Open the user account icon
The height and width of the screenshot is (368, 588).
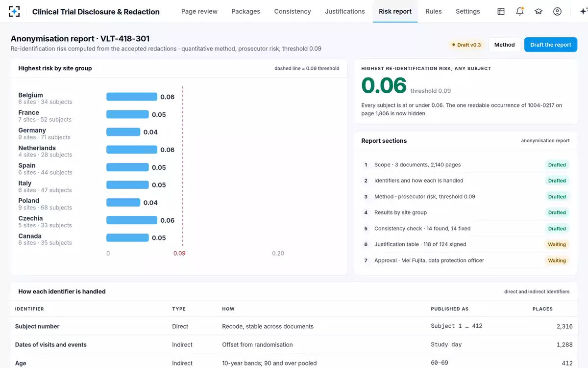(x=557, y=11)
